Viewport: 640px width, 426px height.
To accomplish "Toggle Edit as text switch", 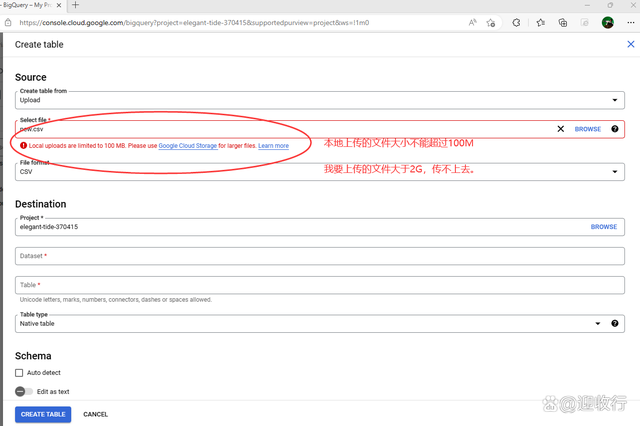I will [x=24, y=391].
